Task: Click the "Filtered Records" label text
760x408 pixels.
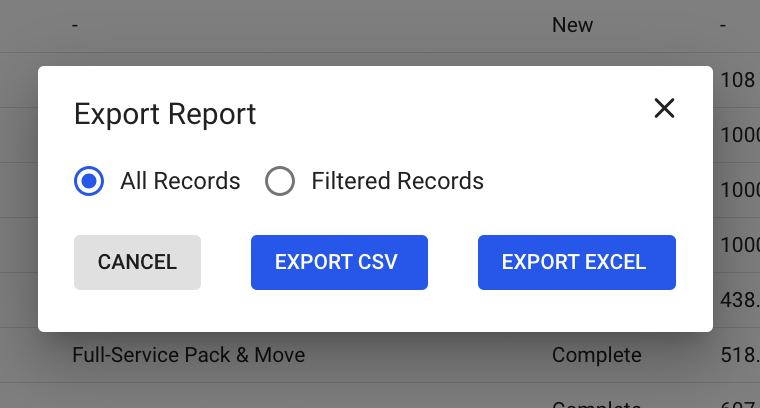Action: (397, 181)
